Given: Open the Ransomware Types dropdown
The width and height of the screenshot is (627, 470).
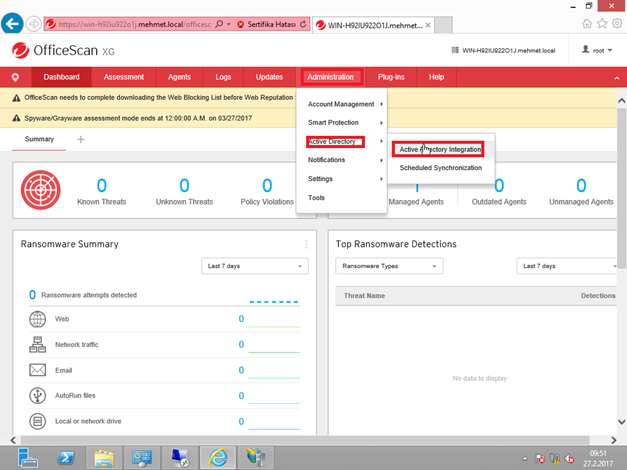Looking at the screenshot, I should 389,266.
